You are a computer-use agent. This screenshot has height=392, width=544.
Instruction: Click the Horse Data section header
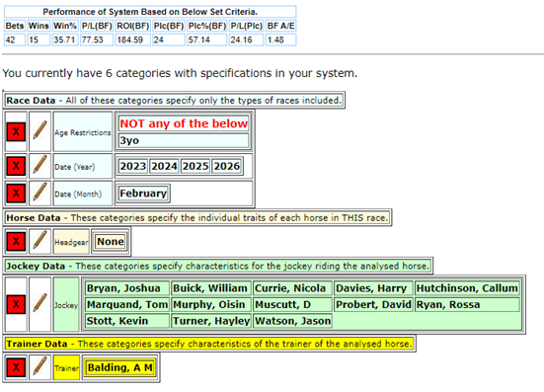tap(197, 218)
